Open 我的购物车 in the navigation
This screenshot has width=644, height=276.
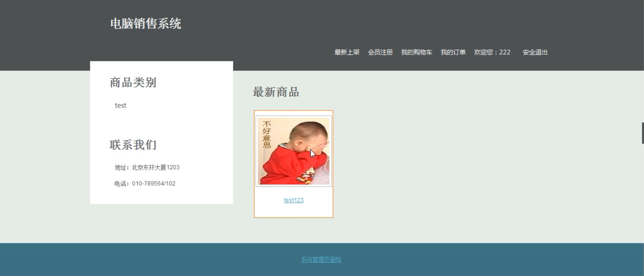[416, 52]
